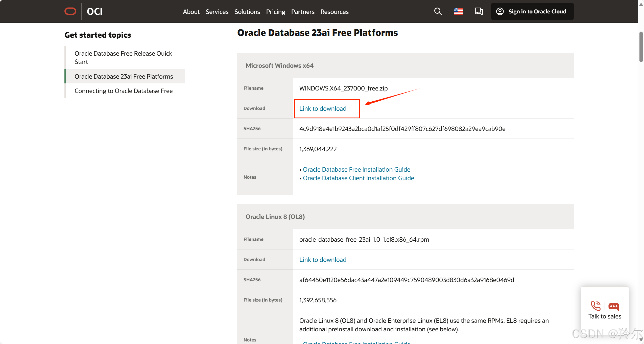Expand the Resources navigation menu
The image size is (644, 344).
[x=334, y=12]
